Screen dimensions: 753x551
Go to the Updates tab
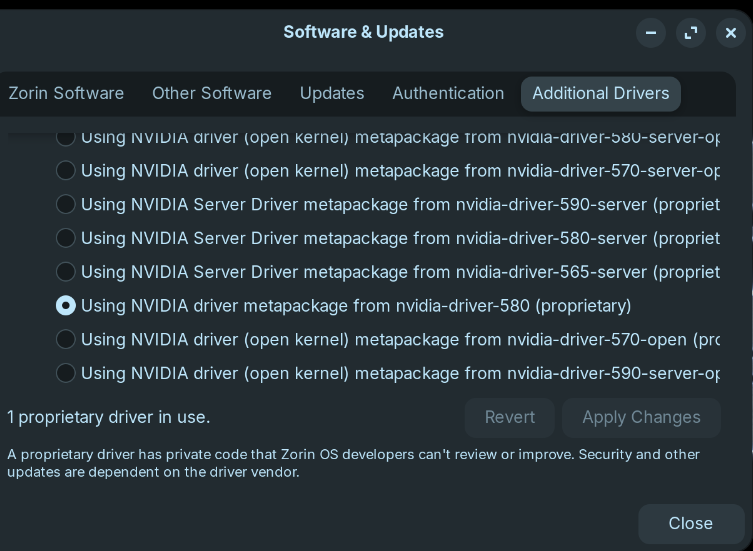(332, 93)
